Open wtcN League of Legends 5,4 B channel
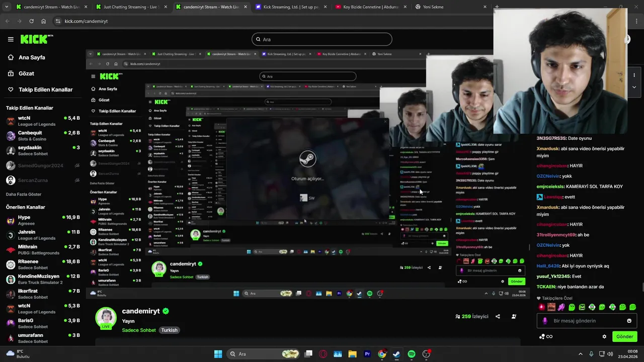This screenshot has width=644, height=362. [43, 121]
